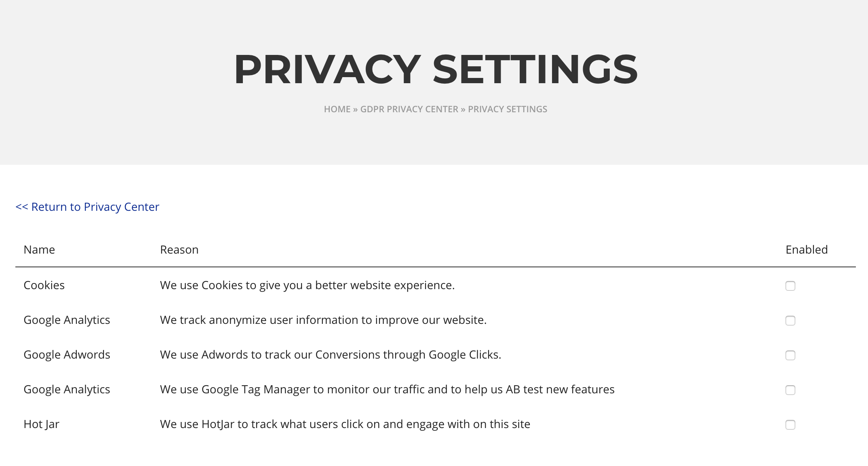This screenshot has width=868, height=466.
Task: Click the HotJar tracking reason text
Action: click(345, 424)
